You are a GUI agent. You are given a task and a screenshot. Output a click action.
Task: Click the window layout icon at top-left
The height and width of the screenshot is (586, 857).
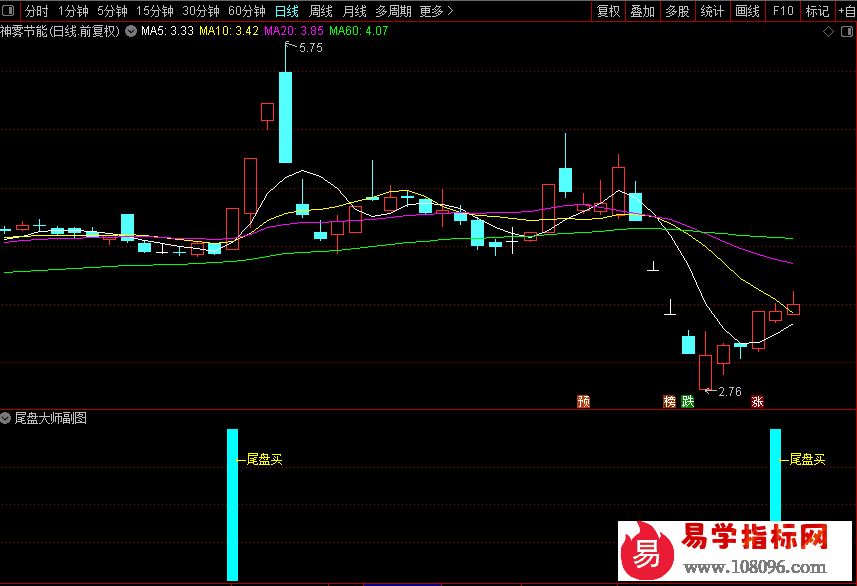(x=8, y=11)
